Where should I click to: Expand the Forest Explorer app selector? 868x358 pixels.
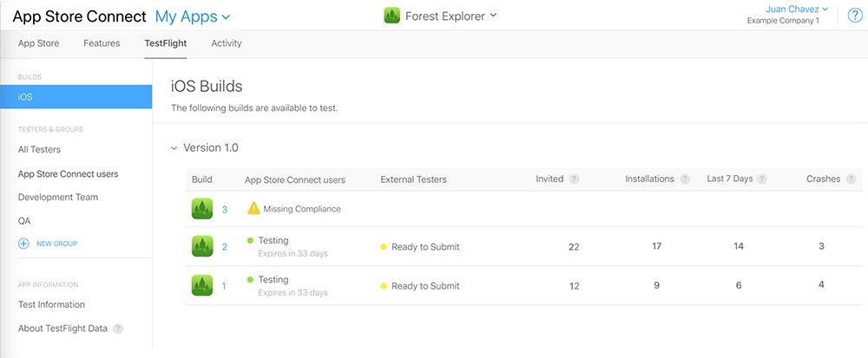point(450,16)
